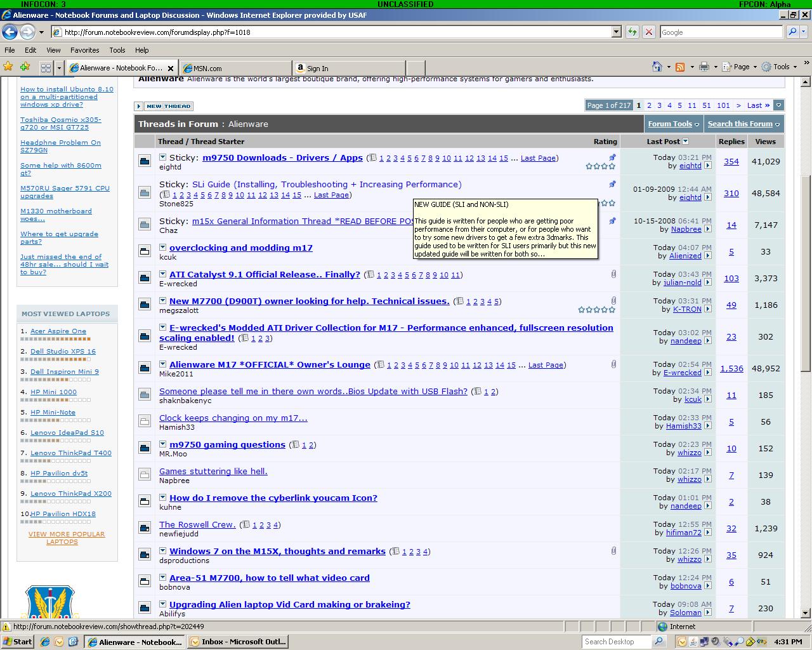Switch to the MSN.com tab

[x=235, y=68]
